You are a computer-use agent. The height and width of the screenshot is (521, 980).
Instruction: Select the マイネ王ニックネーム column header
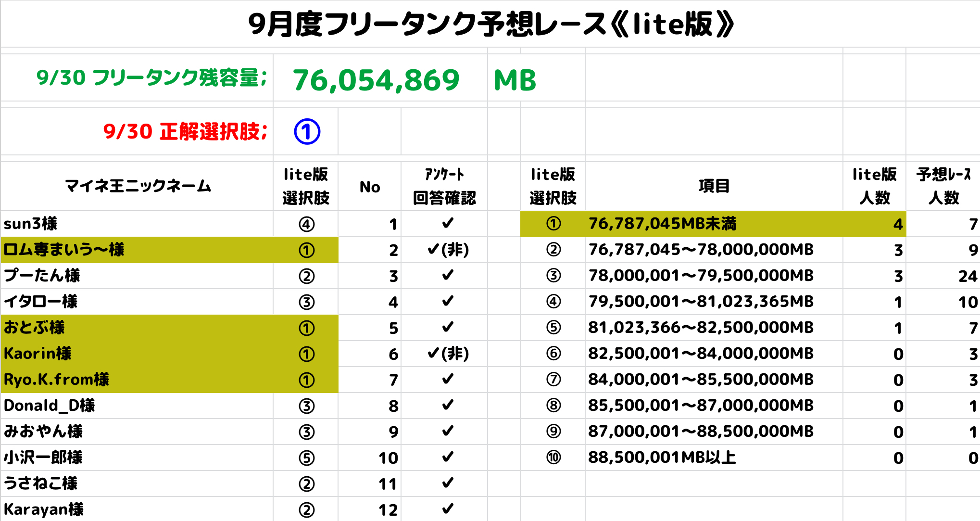pyautogui.click(x=138, y=186)
